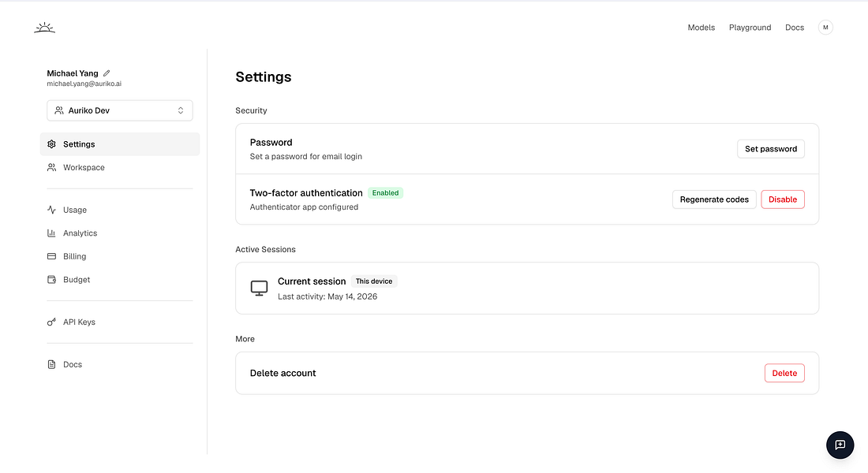
Task: Click the API Keys key icon
Action: click(x=51, y=322)
